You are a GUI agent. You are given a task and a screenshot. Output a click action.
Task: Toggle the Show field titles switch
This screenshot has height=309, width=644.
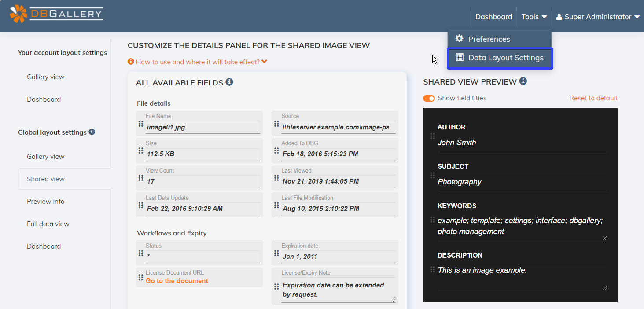[429, 98]
